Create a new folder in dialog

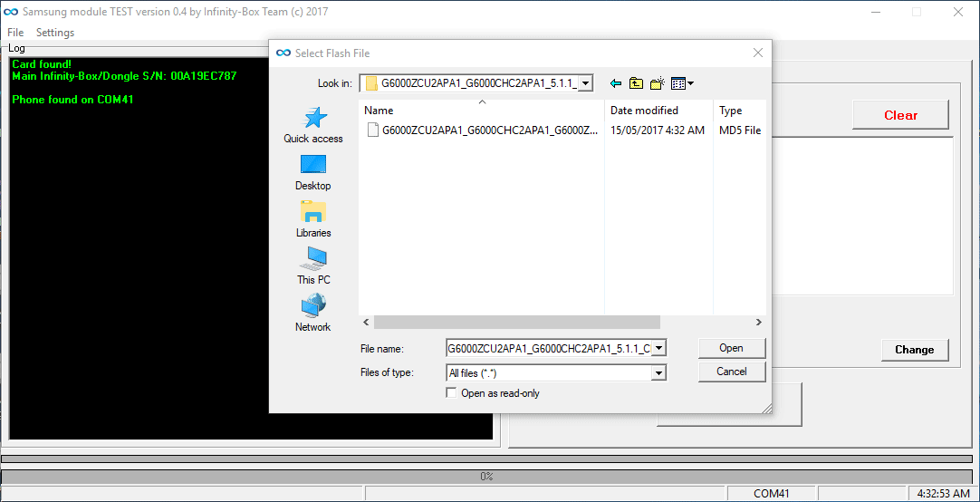pos(657,83)
